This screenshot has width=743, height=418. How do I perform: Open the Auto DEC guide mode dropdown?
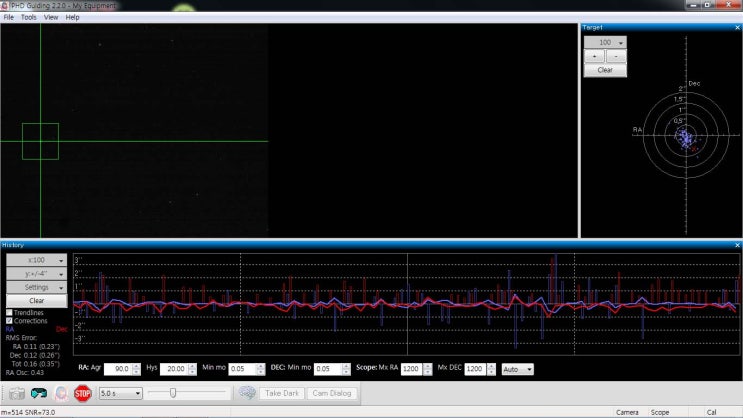click(517, 369)
